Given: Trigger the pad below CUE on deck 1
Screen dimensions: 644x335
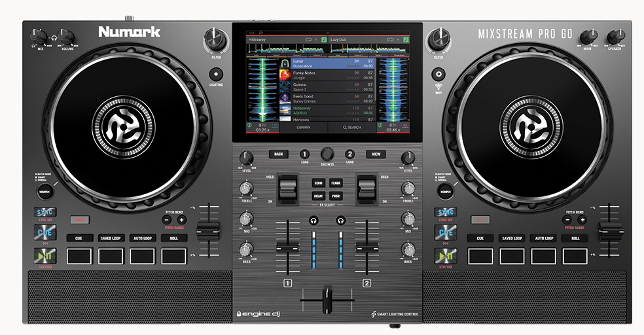Looking at the screenshot, I should [x=79, y=256].
